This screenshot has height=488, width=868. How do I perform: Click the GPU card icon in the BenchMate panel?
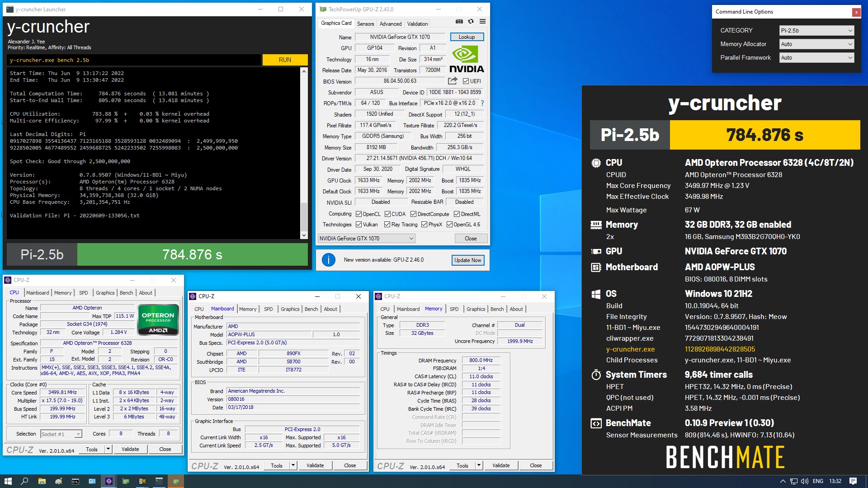[596, 251]
